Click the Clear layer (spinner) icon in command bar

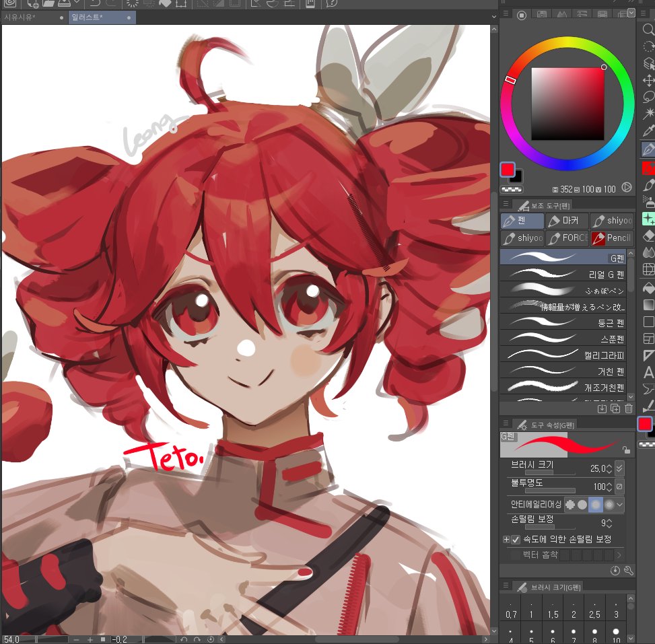tap(133, 4)
